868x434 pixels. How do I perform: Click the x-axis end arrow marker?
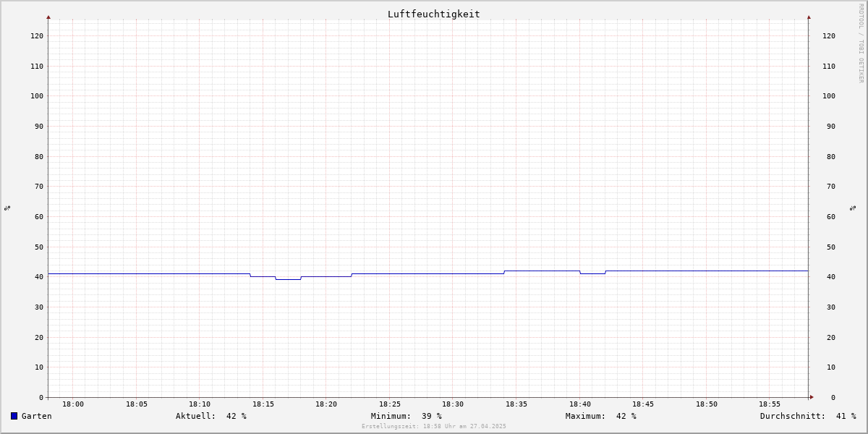[812, 397]
